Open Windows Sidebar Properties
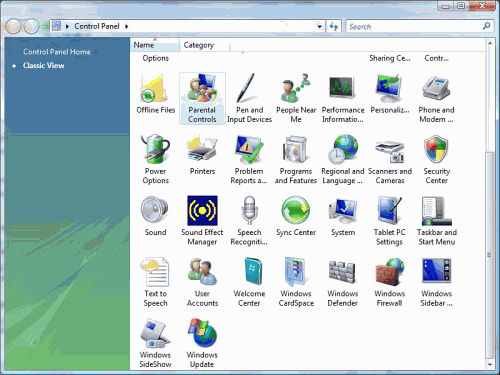500x375 pixels. pos(436,282)
